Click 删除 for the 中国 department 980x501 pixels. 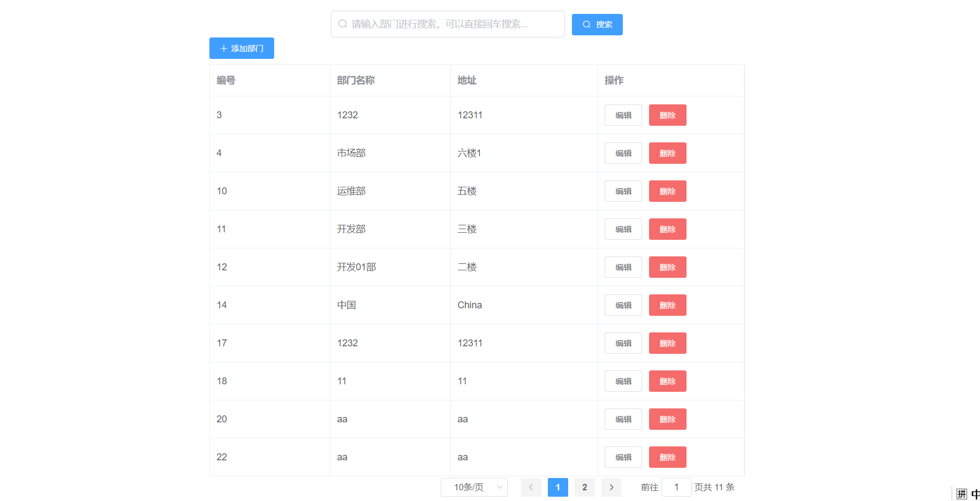667,305
